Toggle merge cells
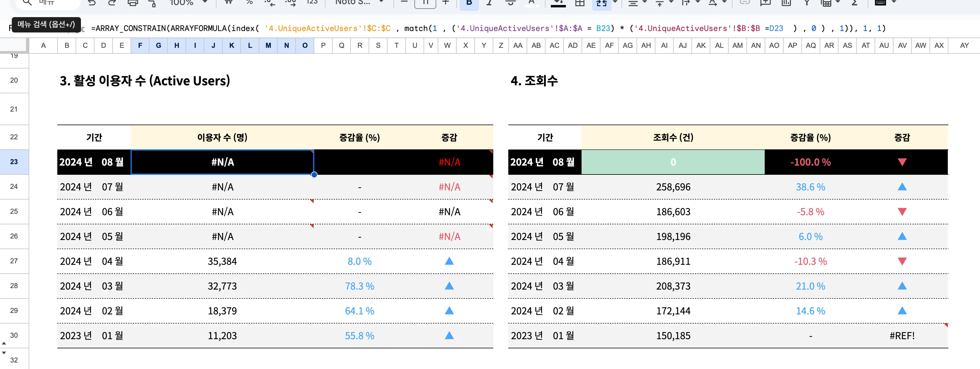Screen dimensions: 980x369 (601, 3)
